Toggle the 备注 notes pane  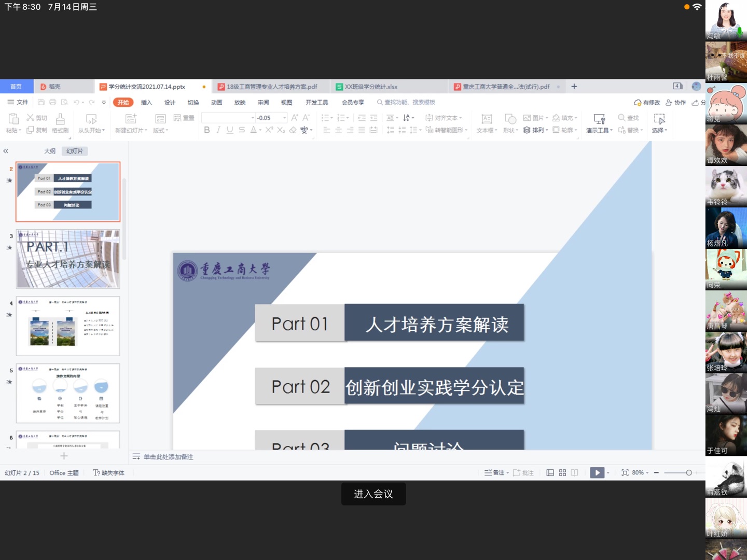(495, 473)
